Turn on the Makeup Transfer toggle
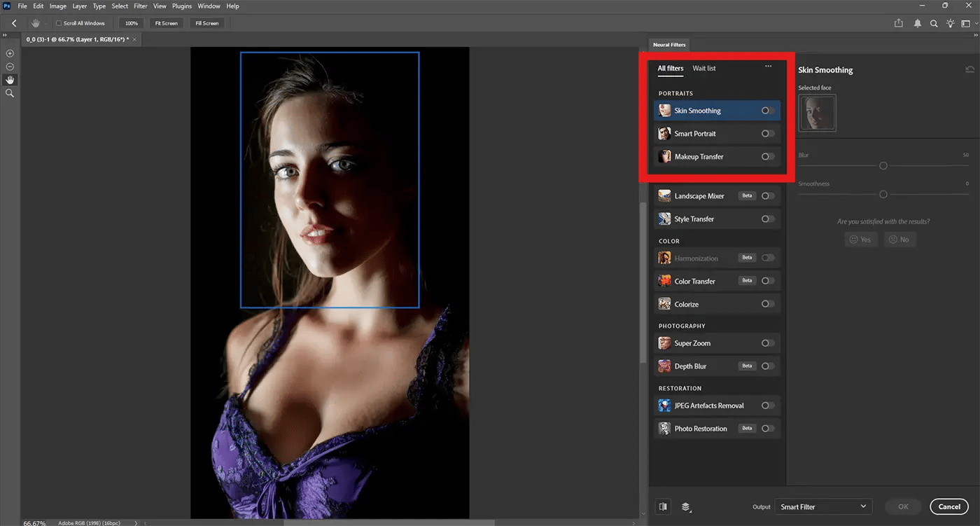This screenshot has height=526, width=980. (x=768, y=157)
